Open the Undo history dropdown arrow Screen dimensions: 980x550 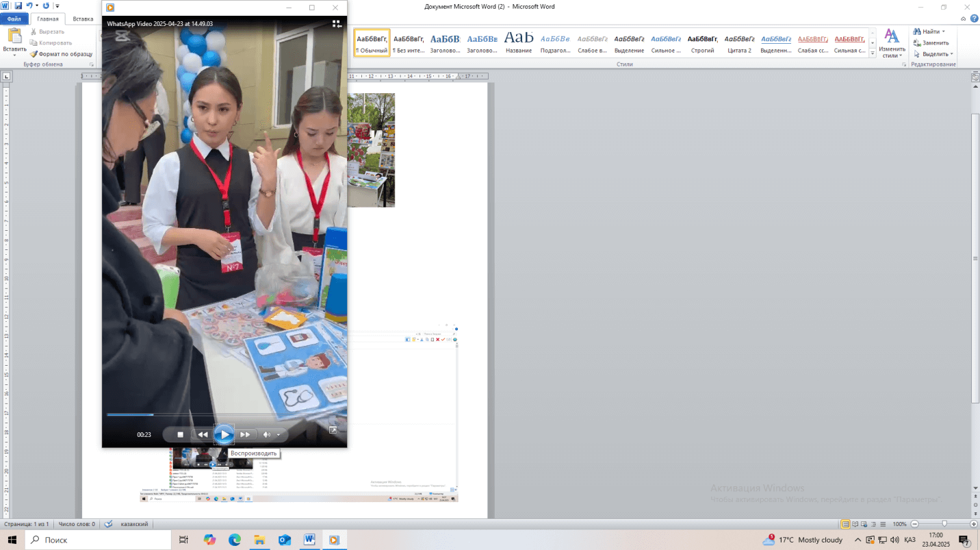point(37,6)
